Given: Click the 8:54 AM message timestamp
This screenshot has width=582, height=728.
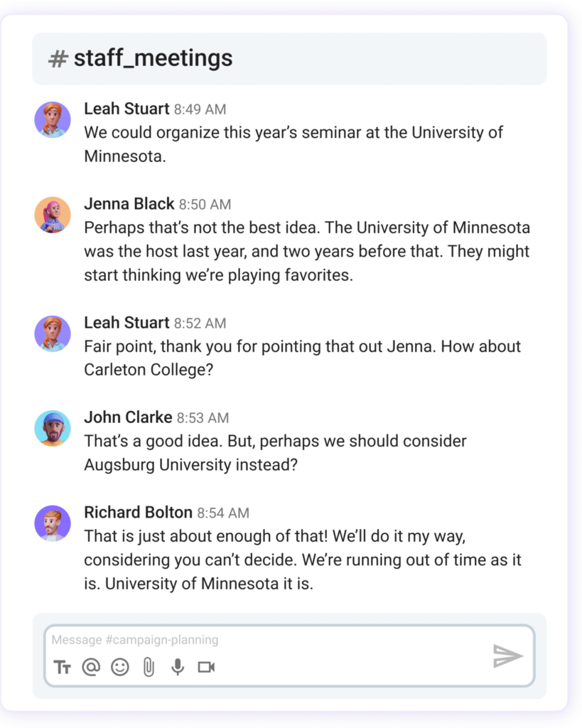Looking at the screenshot, I should point(223,513).
